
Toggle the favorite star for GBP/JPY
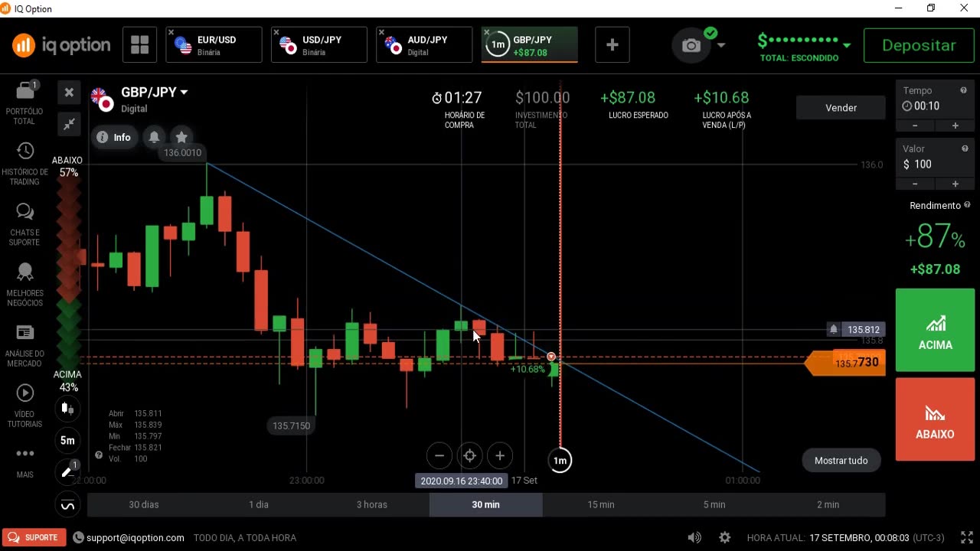click(x=181, y=137)
